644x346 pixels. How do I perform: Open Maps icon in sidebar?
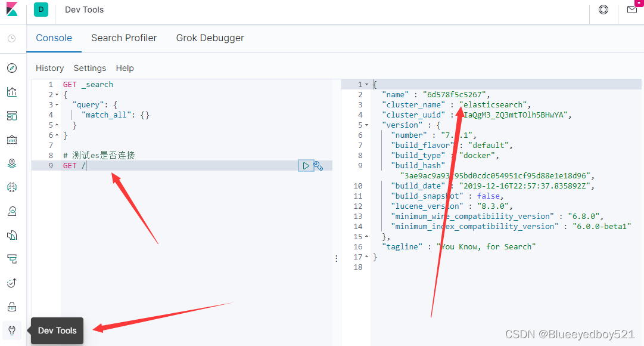click(12, 163)
